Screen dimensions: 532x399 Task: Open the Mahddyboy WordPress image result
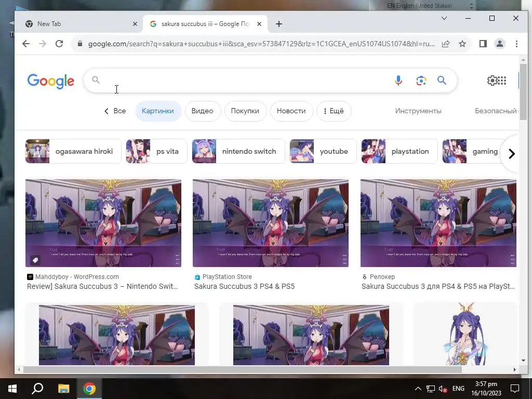click(x=103, y=223)
